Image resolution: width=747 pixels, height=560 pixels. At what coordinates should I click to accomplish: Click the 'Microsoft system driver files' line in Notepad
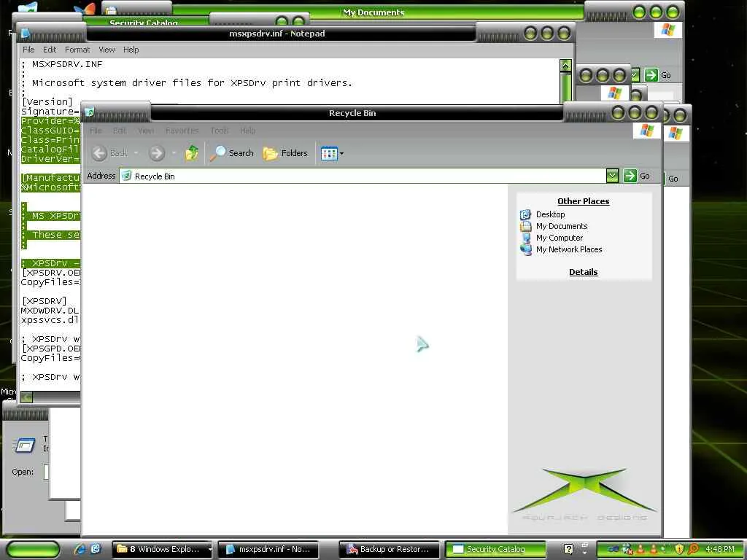tap(187, 83)
